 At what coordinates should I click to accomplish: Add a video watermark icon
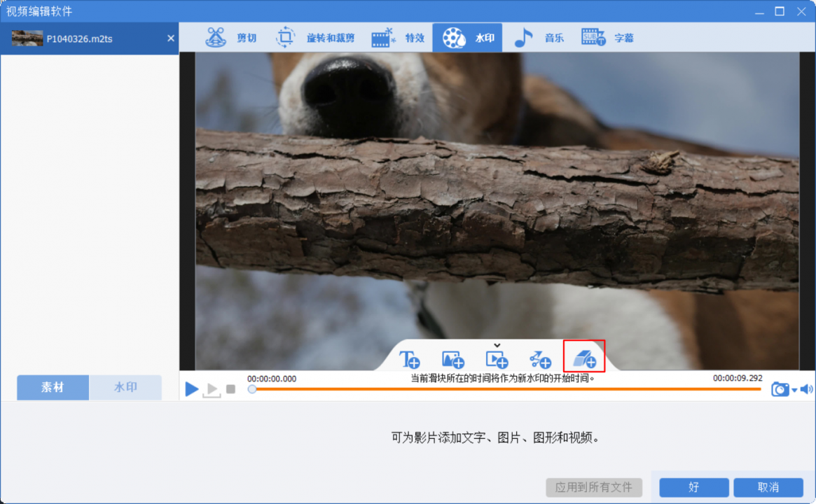[x=497, y=359]
